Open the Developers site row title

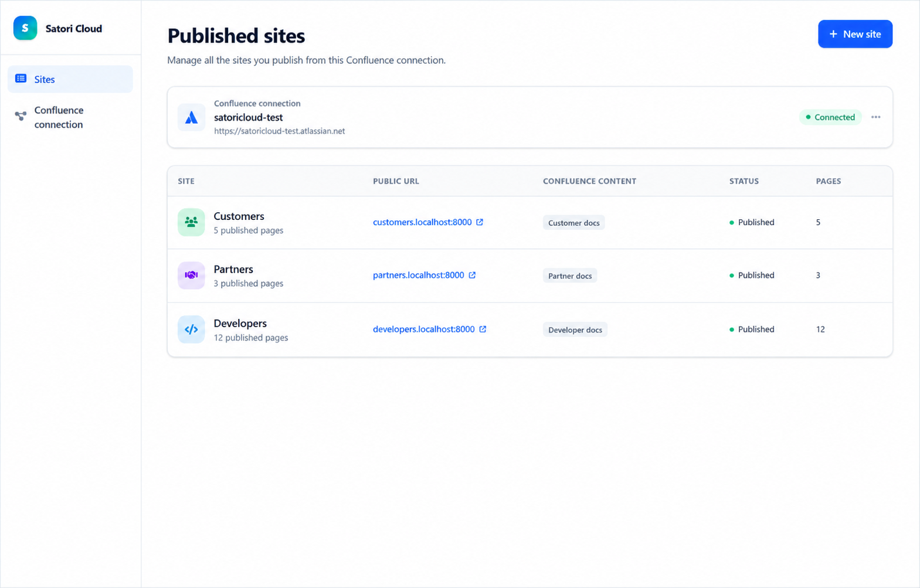[x=240, y=323]
